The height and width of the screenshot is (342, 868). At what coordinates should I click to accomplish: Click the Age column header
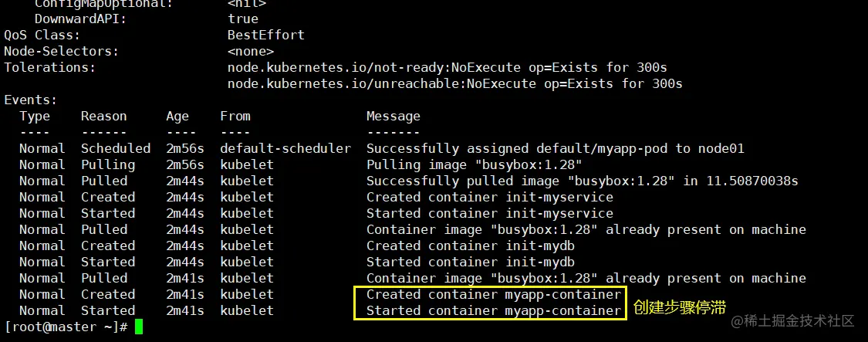pyautogui.click(x=177, y=116)
